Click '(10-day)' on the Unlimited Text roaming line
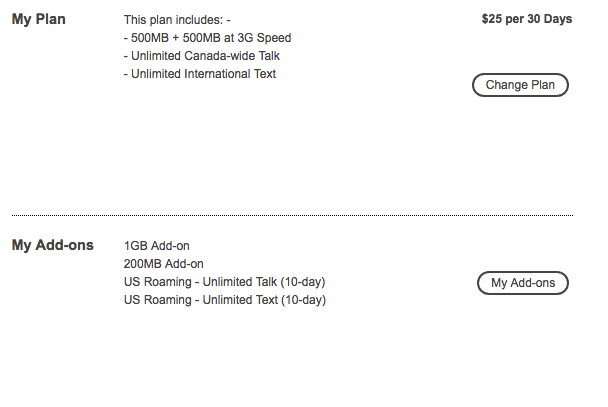608x407 pixels. pos(300,300)
